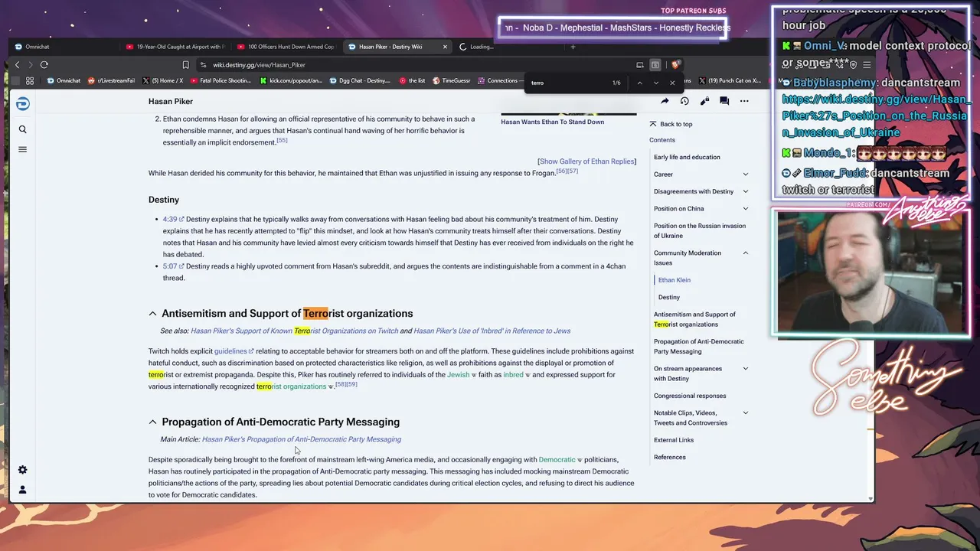This screenshot has height=551, width=980.
Task: Open the (5) Home / X bookmark
Action: point(162,80)
